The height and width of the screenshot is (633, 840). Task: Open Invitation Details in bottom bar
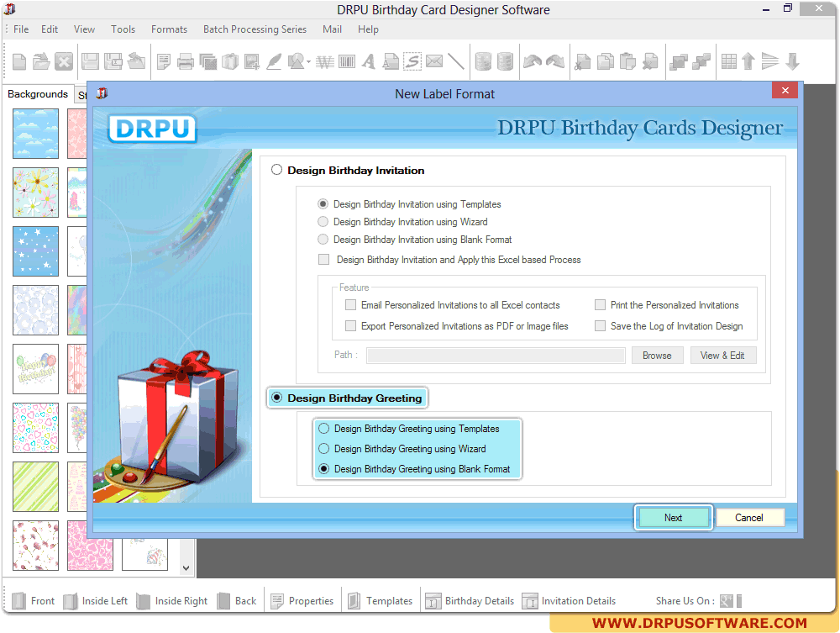(x=570, y=601)
